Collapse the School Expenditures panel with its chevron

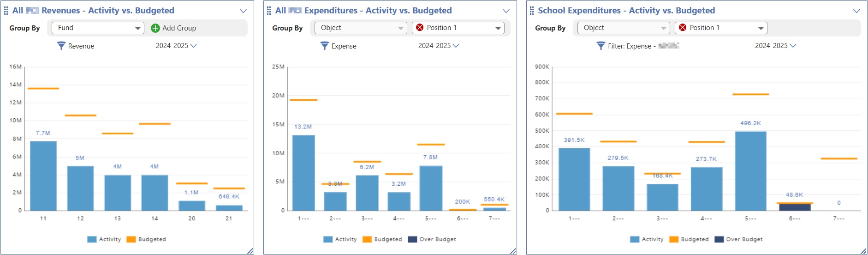click(856, 11)
